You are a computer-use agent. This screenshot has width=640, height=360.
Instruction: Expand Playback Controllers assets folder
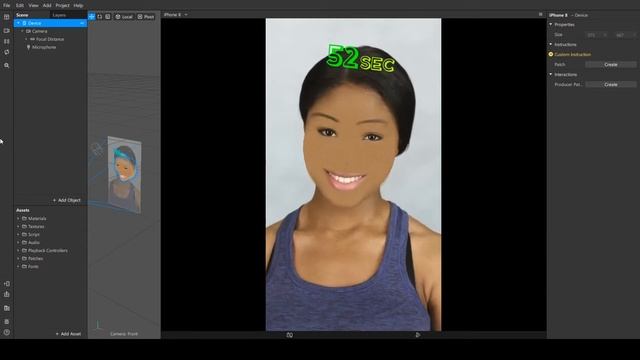pos(18,251)
